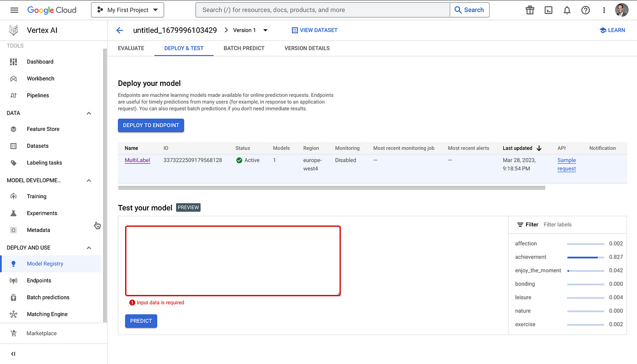
Task: Open the help question mark icon
Action: 586,10
